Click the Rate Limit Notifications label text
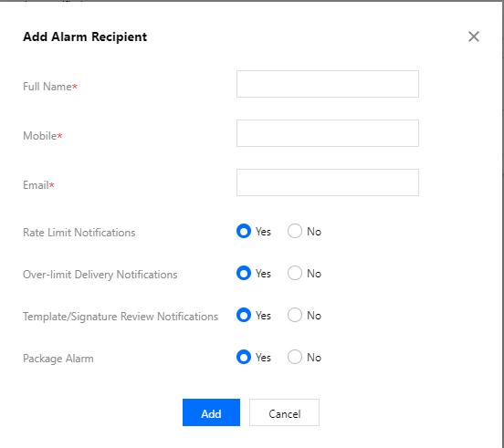This screenshot has width=504, height=448. pyautogui.click(x=79, y=233)
